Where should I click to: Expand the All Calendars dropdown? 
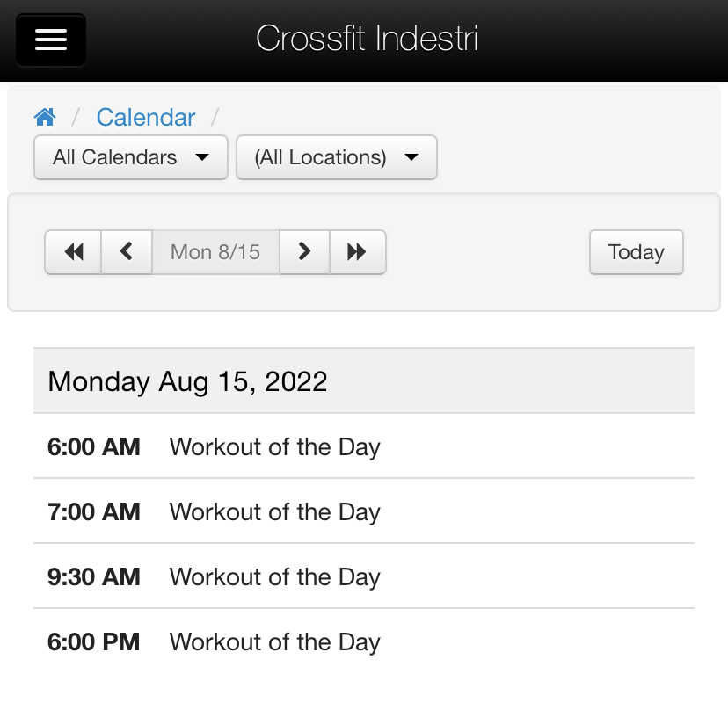(x=131, y=157)
